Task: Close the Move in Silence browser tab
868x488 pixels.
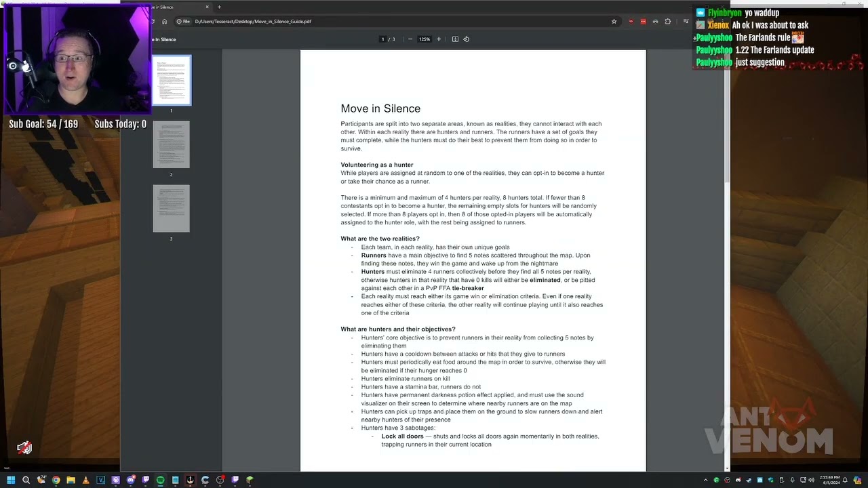Action: [x=207, y=7]
